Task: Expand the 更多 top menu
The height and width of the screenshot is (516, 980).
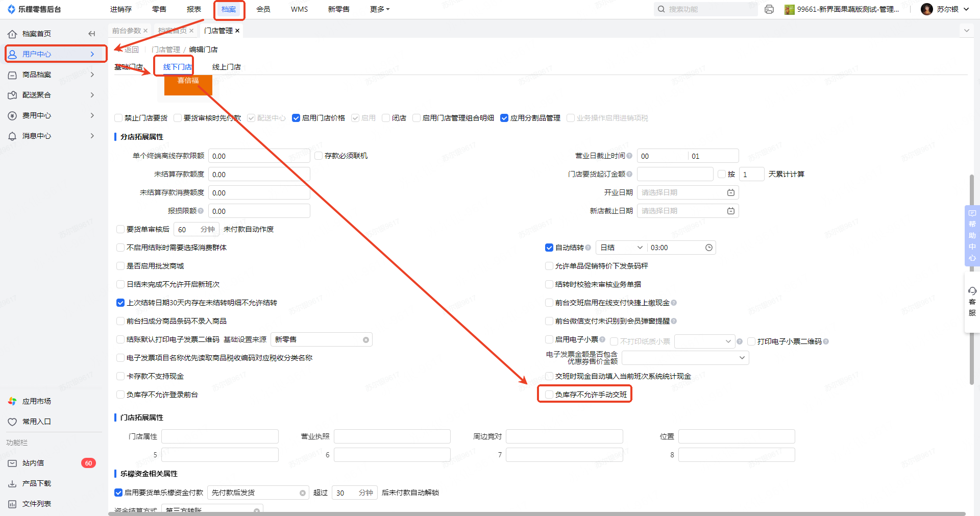Action: 380,9
